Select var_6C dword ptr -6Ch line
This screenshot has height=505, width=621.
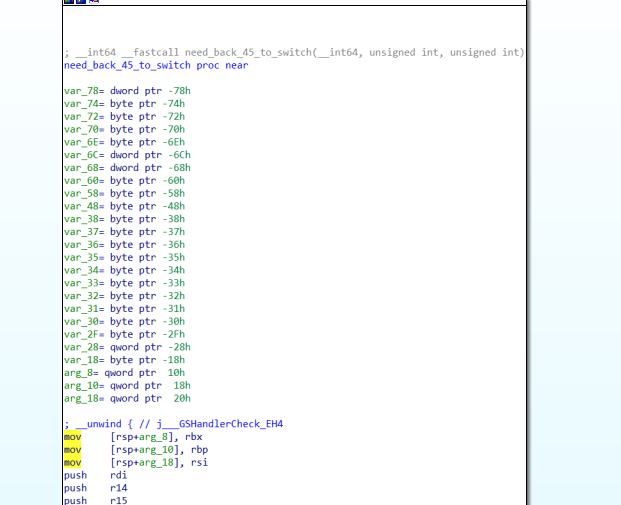tap(127, 155)
